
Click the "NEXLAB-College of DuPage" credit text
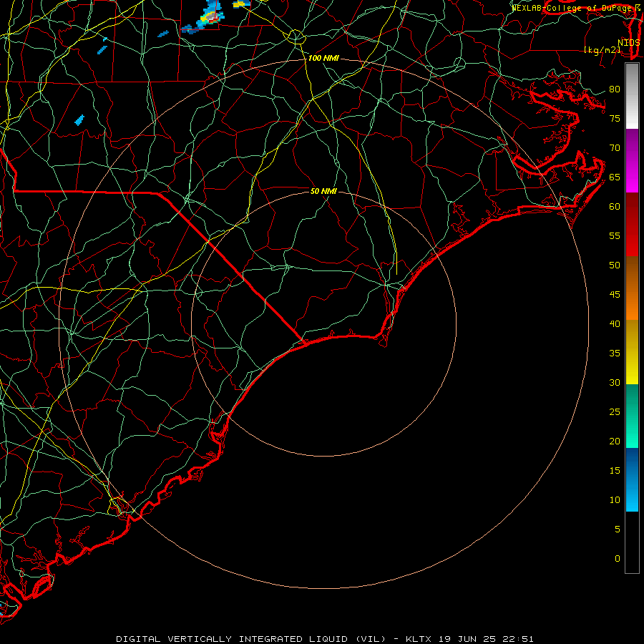click(571, 8)
